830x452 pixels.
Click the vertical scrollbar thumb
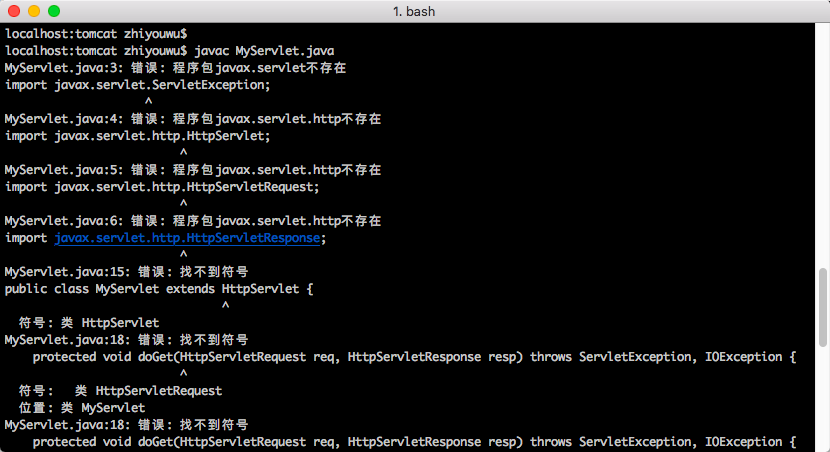click(x=823, y=307)
